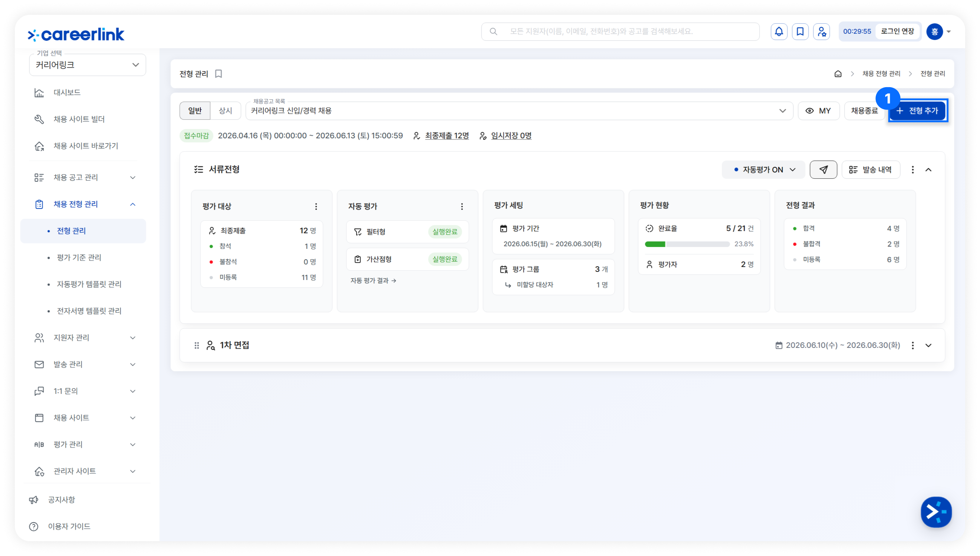Image resolution: width=980 pixels, height=556 pixels.
Task: Collapse the 서류전형 section chevron
Action: (x=928, y=170)
